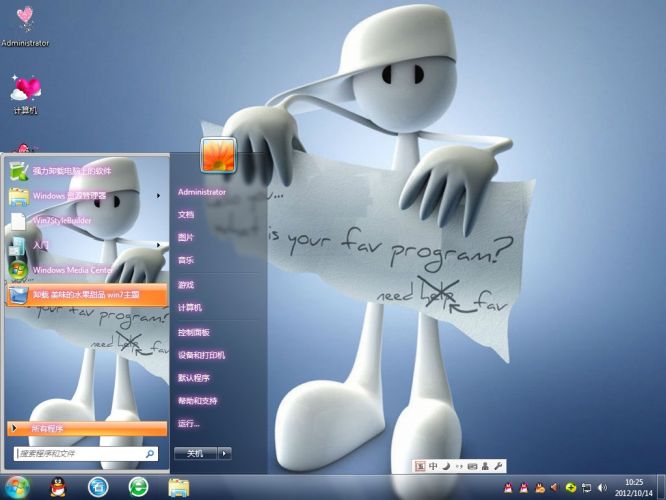Open QQ penguin icon in taskbar
The width and height of the screenshot is (666, 500).
[58, 487]
